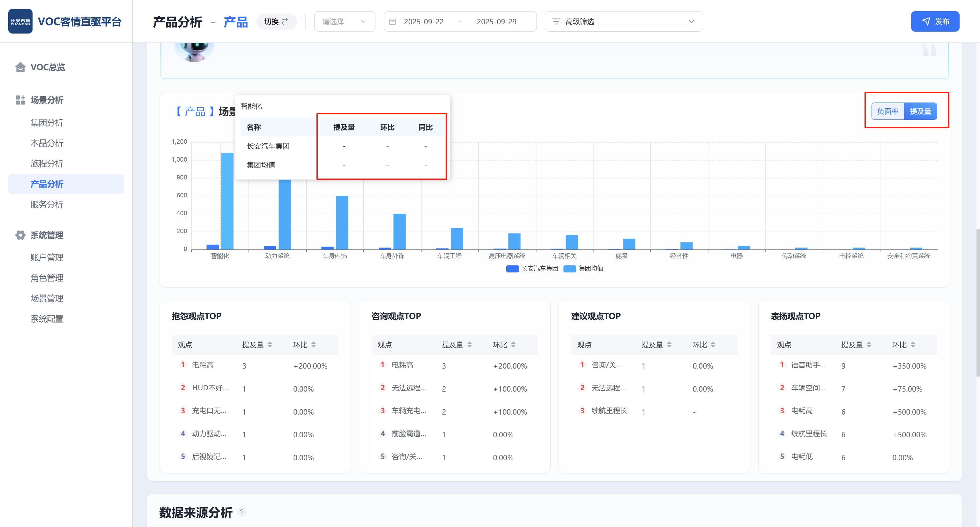This screenshot has width=980, height=527.
Task: Click the help icon beside 数据来源分析
Action: point(241,512)
